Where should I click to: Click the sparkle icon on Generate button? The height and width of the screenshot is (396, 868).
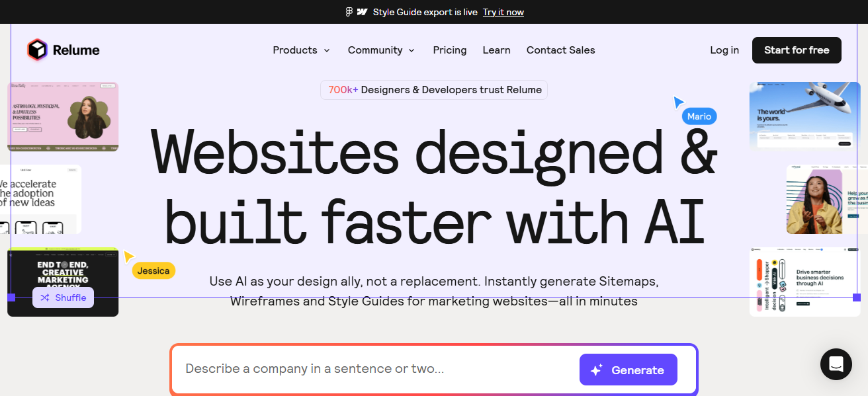(597, 370)
